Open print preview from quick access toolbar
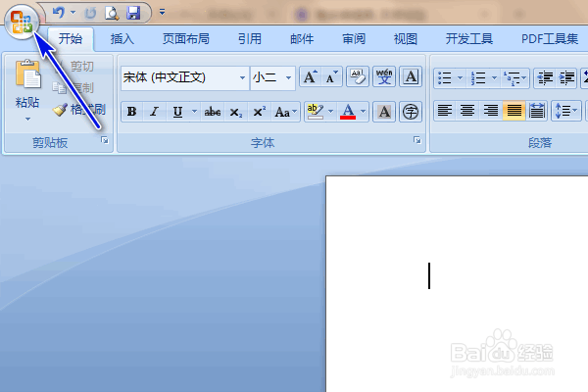 (x=112, y=13)
